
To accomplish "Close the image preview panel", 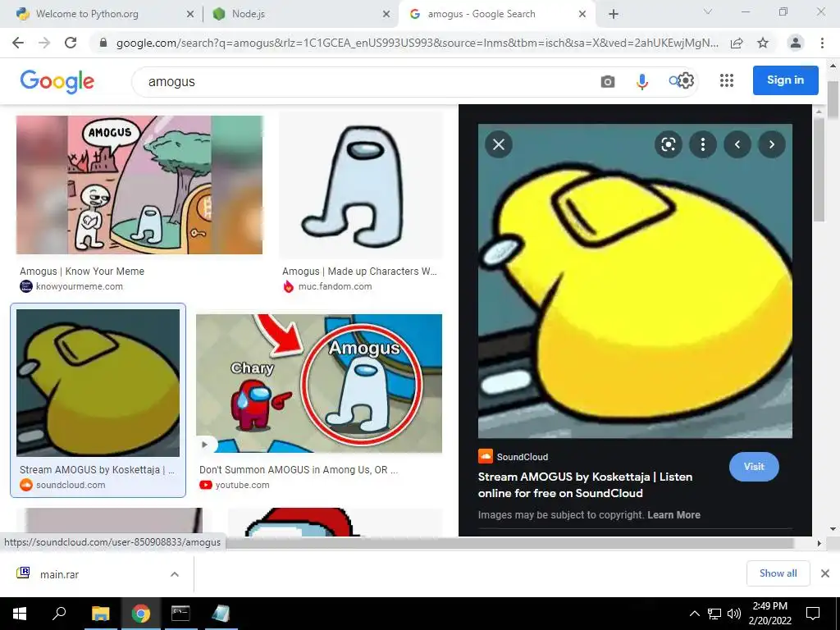I will [x=499, y=144].
